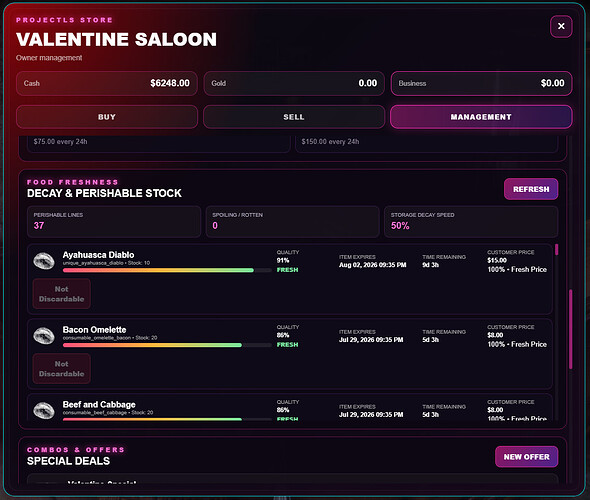Select the Business balance box
Image resolution: width=590 pixels, height=500 pixels.
point(481,83)
